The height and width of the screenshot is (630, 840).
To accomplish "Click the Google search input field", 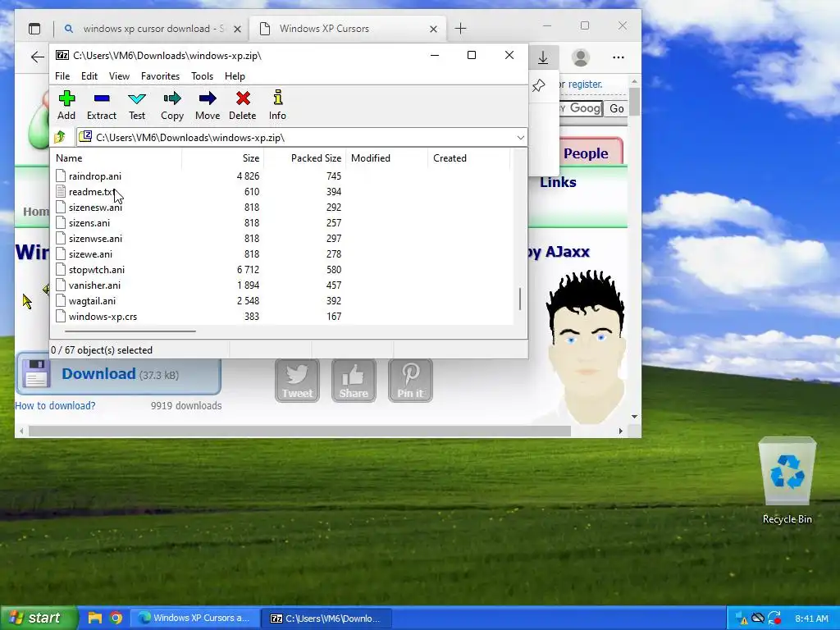I will tap(581, 108).
